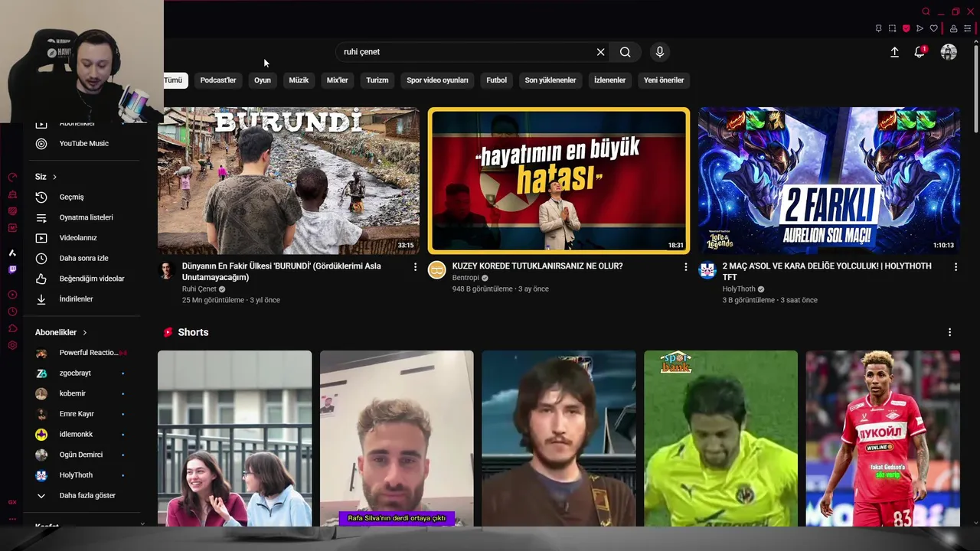Start voice search with the microphone icon
Image resolution: width=980 pixels, height=551 pixels.
[660, 52]
